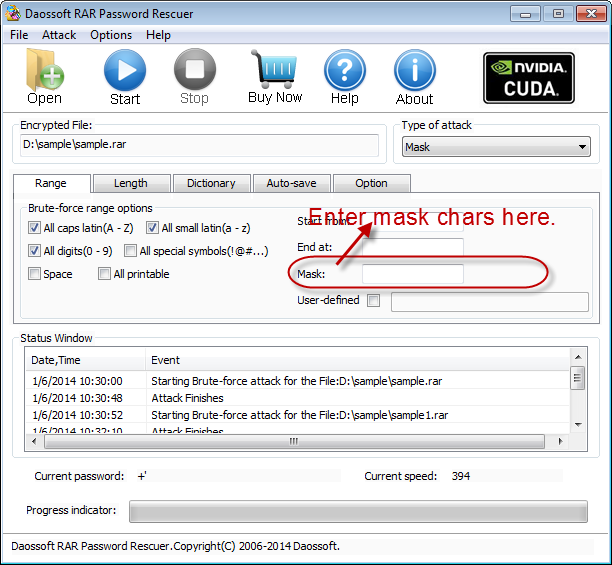The height and width of the screenshot is (565, 612).
Task: Click status window scroll up arrow
Action: [578, 357]
